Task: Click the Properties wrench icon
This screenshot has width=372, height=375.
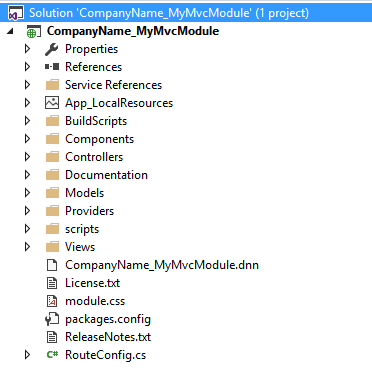Action: (52, 49)
